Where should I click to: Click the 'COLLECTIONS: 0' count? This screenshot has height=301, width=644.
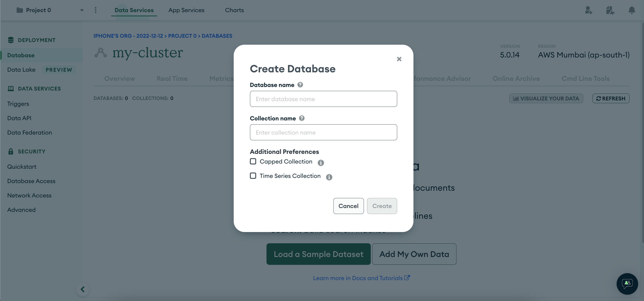coord(153,98)
